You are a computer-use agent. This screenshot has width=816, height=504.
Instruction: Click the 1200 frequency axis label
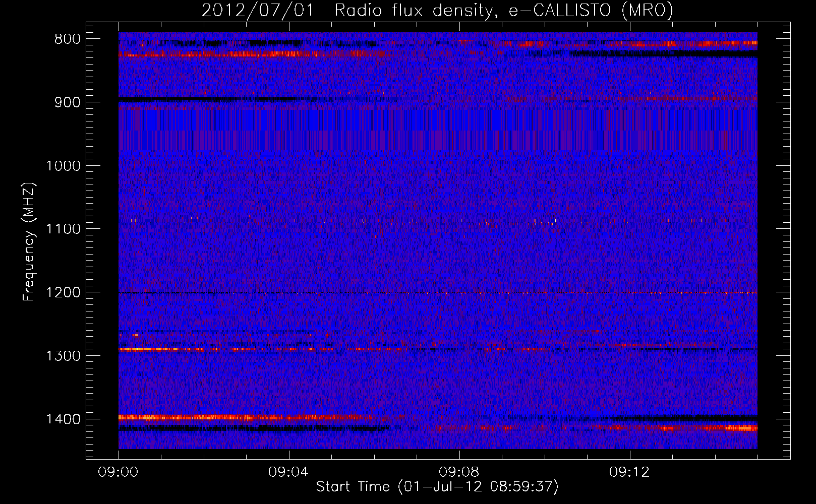63,293
